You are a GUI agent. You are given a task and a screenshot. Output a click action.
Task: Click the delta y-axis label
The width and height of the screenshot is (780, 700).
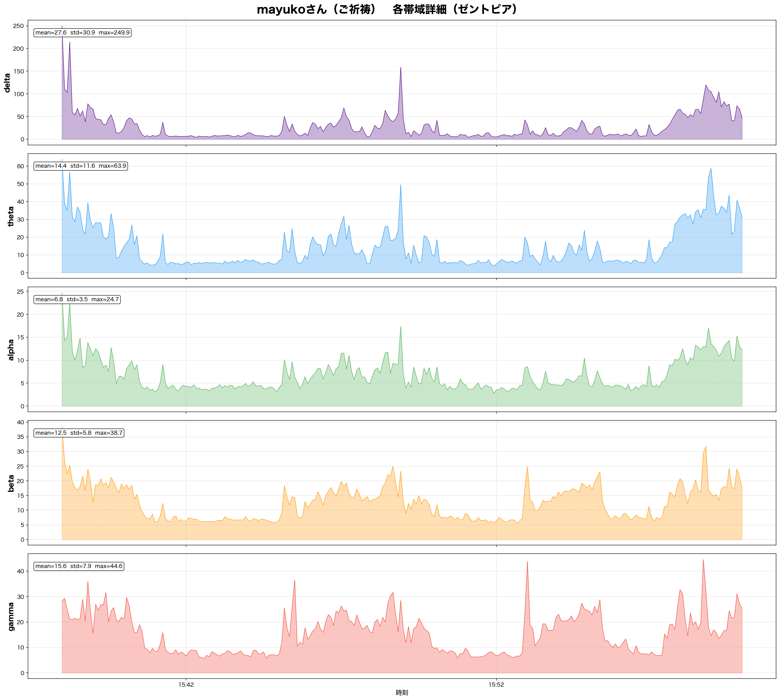tap(7, 83)
